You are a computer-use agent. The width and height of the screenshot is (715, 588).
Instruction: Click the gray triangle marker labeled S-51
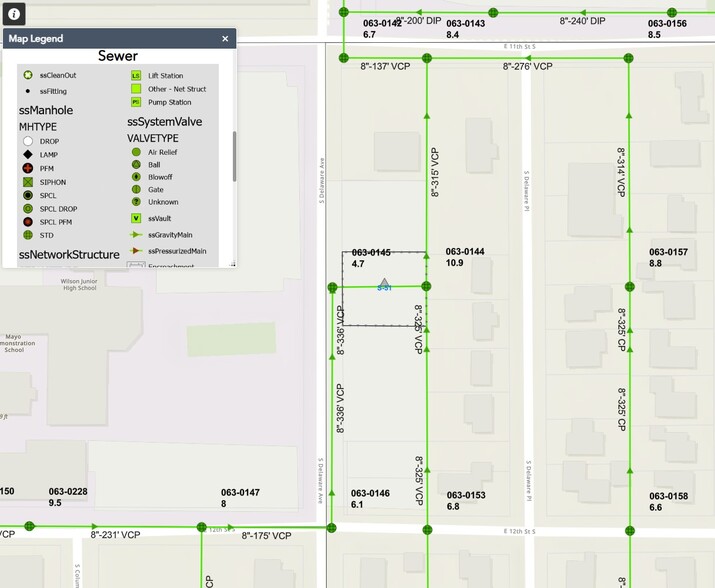383,283
